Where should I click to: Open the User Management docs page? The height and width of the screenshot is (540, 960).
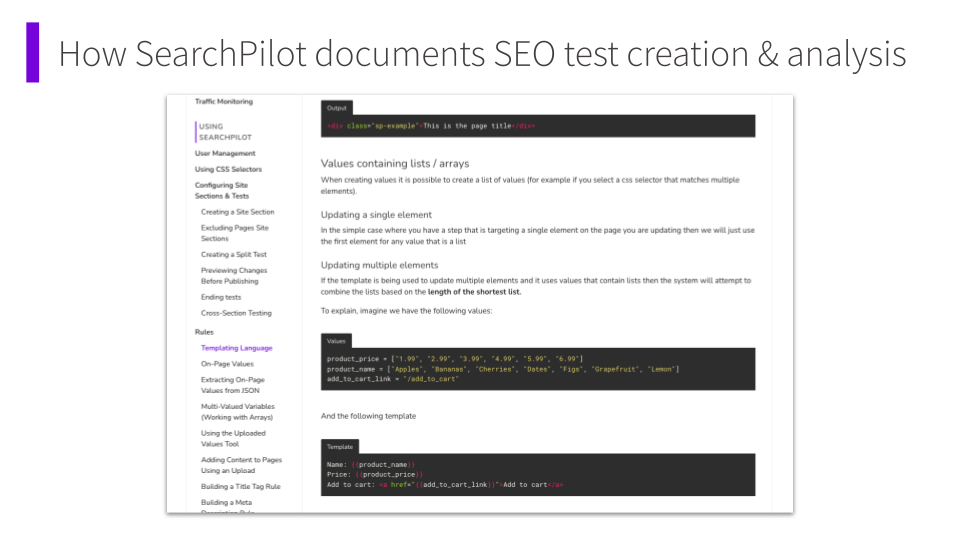pos(225,154)
